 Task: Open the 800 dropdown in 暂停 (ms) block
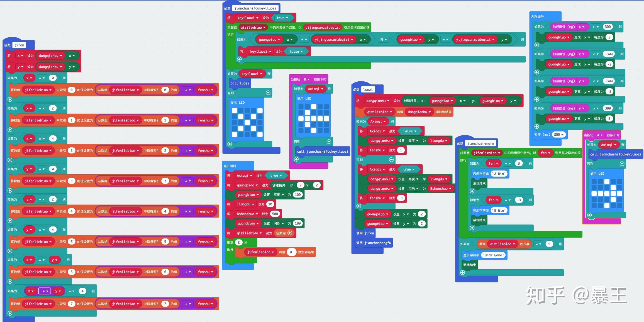(x=562, y=135)
